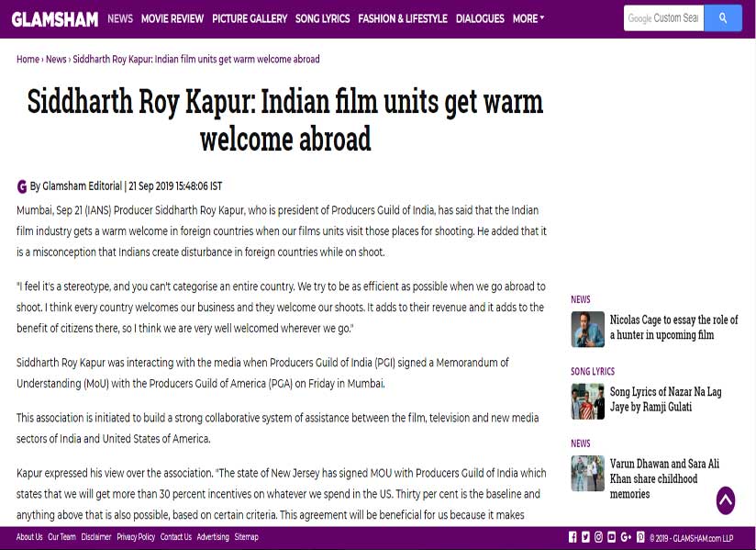Viewport: 756px width, 550px height.
Task: Click paragraph starting "Mumbai, Sep 21 (IANS)"
Action: [x=282, y=231]
